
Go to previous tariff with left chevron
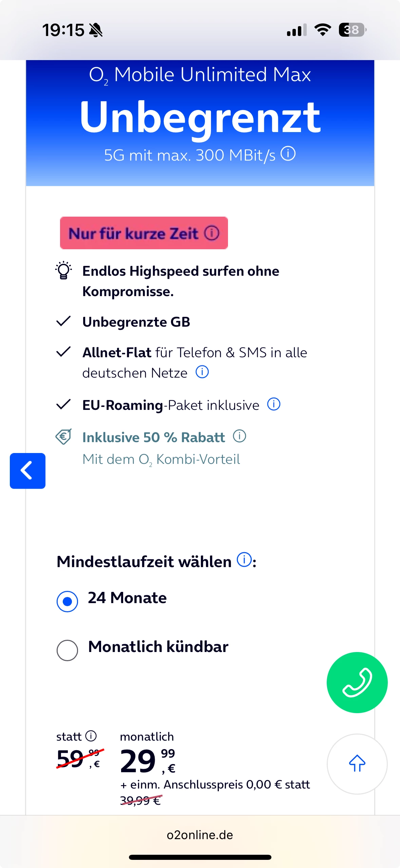pos(27,471)
